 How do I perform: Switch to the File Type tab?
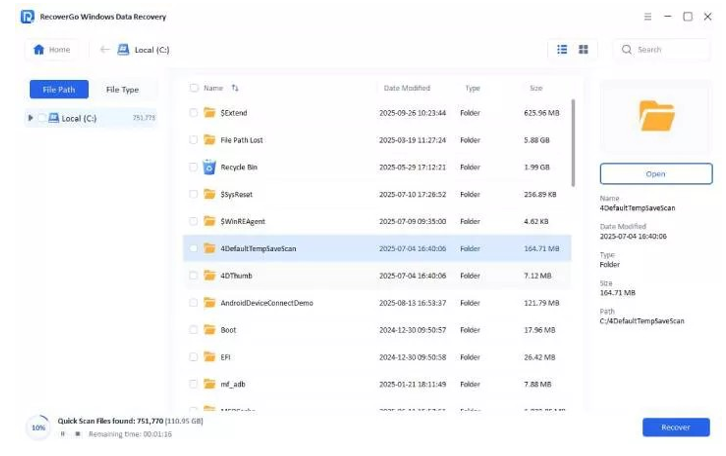pos(122,89)
